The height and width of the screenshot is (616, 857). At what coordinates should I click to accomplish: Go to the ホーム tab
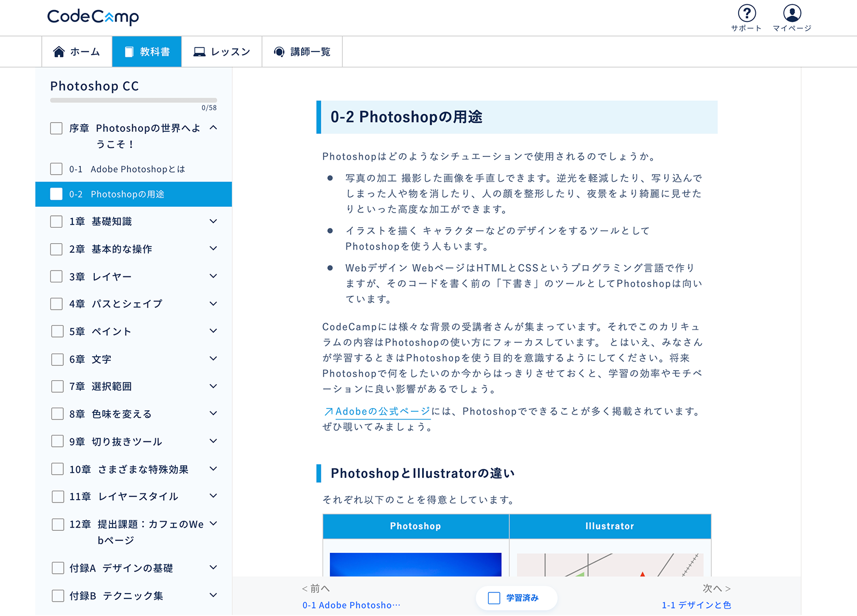77,51
